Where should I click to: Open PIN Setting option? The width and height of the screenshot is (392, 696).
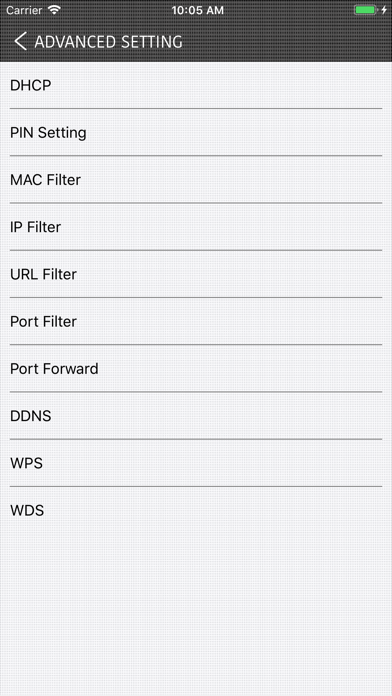pos(196,132)
